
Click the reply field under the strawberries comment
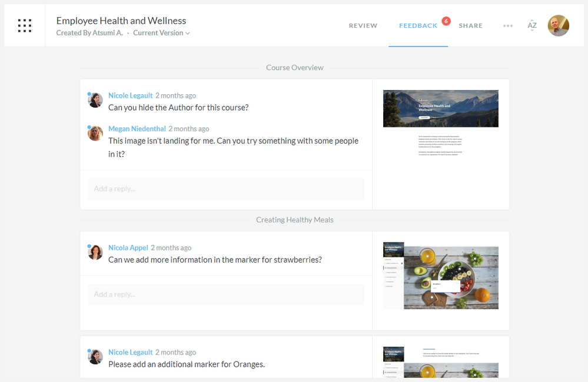tap(226, 295)
